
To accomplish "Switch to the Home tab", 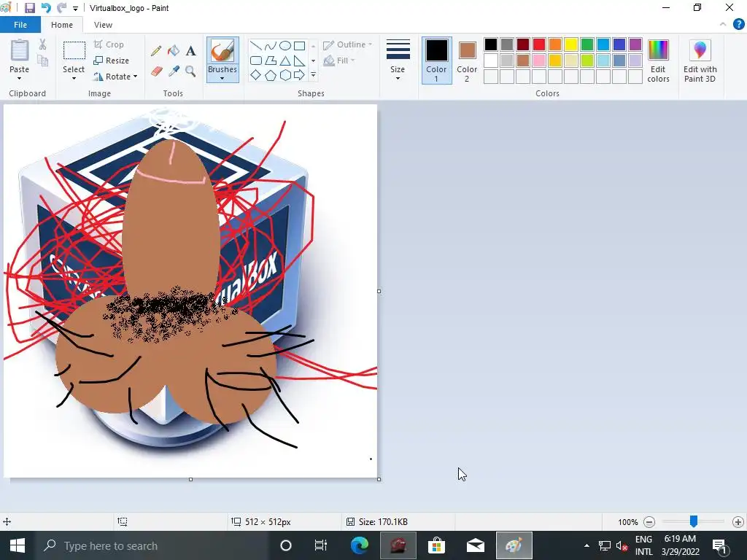I will [x=62, y=25].
